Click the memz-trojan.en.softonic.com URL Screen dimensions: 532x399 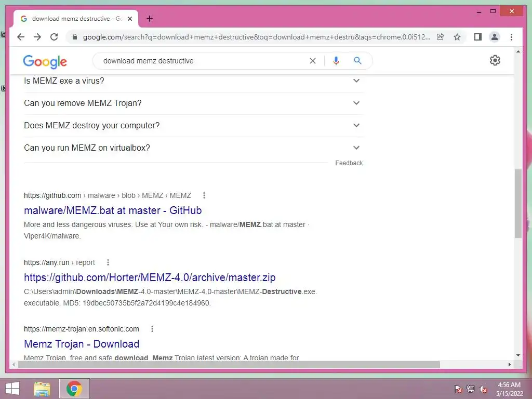[82, 329]
